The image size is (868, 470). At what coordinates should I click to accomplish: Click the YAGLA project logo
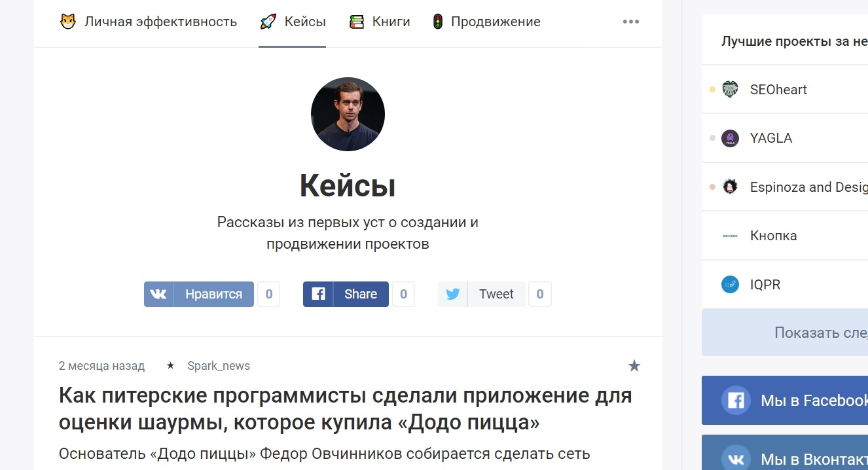click(x=730, y=138)
